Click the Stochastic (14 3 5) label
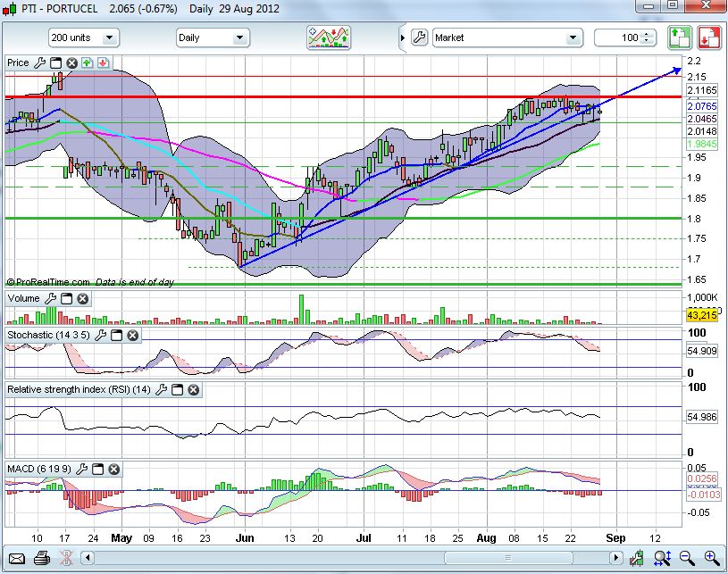 pos(48,335)
